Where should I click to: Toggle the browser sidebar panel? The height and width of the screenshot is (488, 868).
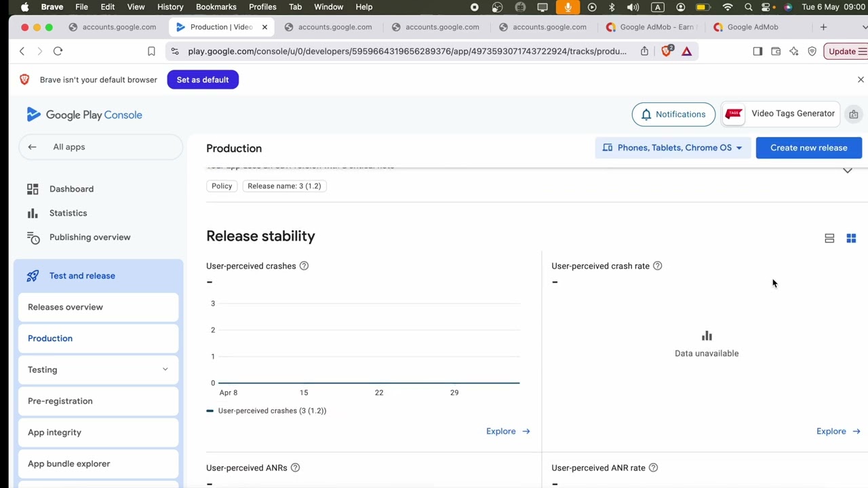[x=757, y=51]
